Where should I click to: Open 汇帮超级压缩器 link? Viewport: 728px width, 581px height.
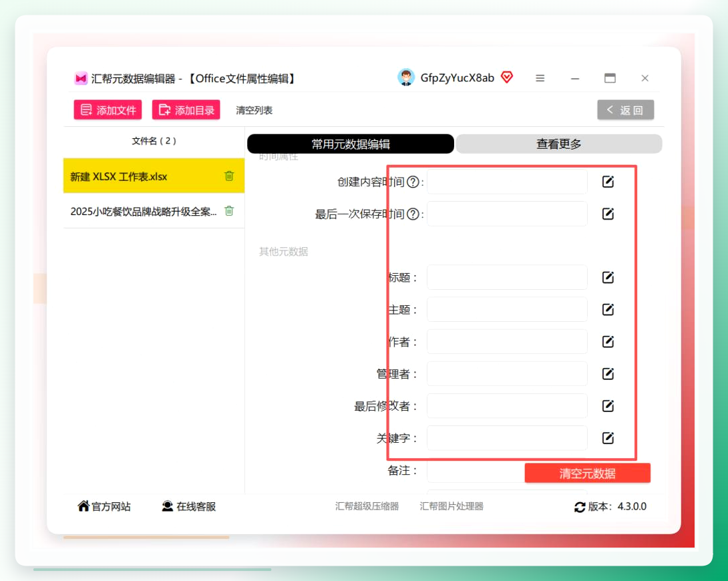click(x=367, y=506)
